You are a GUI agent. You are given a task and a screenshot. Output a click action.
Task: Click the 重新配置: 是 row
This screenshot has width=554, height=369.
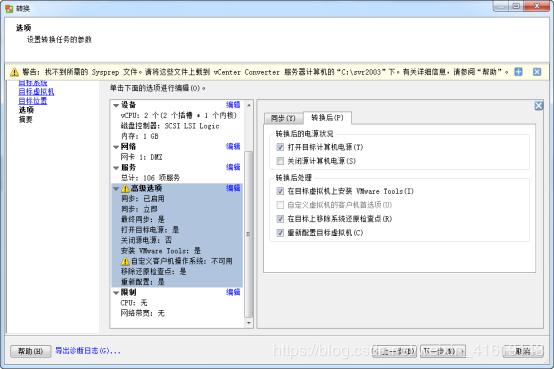coord(143,282)
